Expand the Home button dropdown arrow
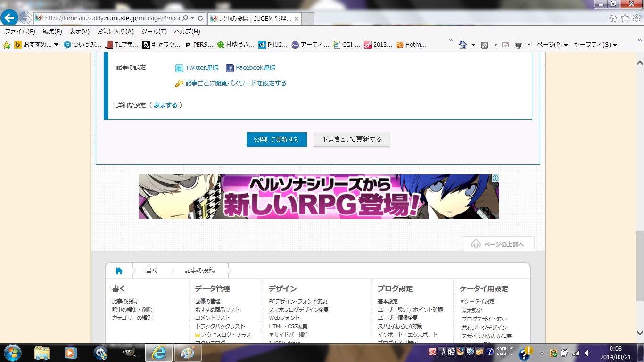The width and height of the screenshot is (644, 362). tap(473, 45)
